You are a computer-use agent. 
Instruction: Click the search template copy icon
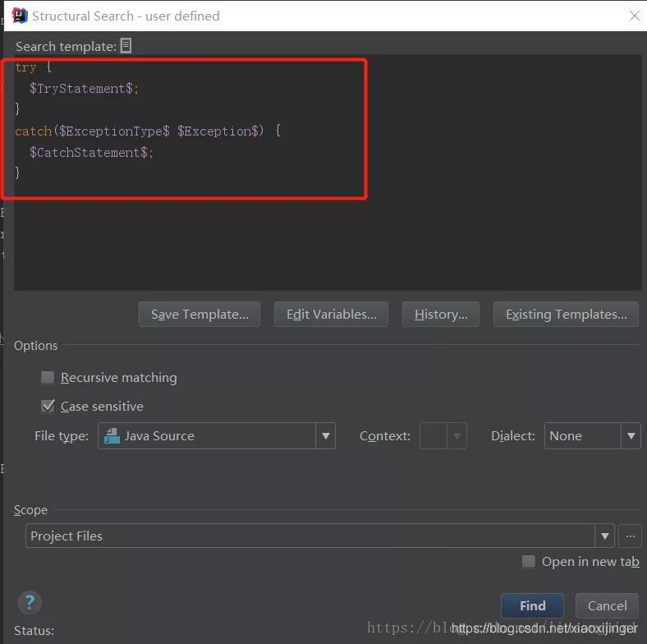coord(126,46)
